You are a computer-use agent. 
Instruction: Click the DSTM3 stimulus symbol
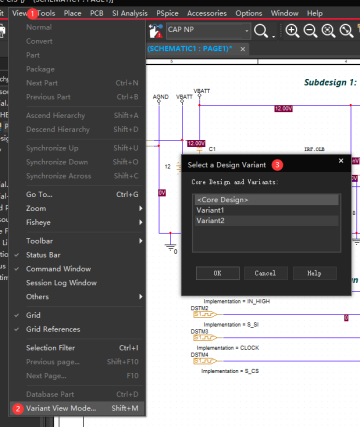[205, 338]
